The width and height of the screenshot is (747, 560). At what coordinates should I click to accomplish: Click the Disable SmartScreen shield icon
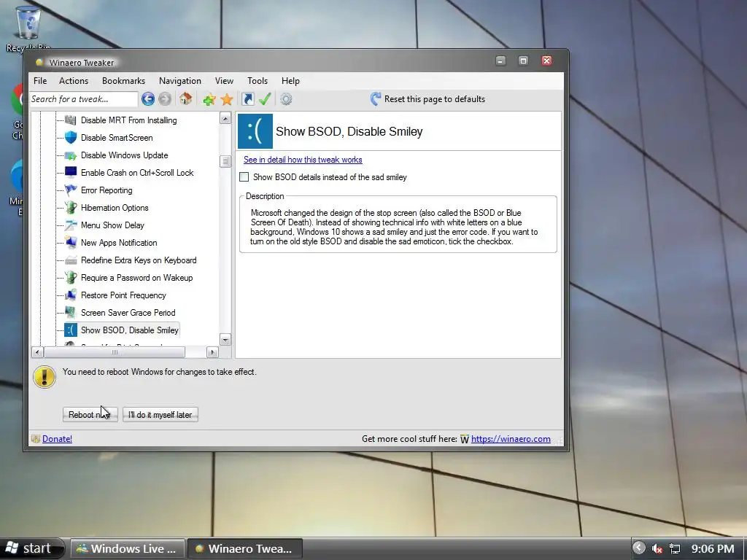click(x=71, y=138)
